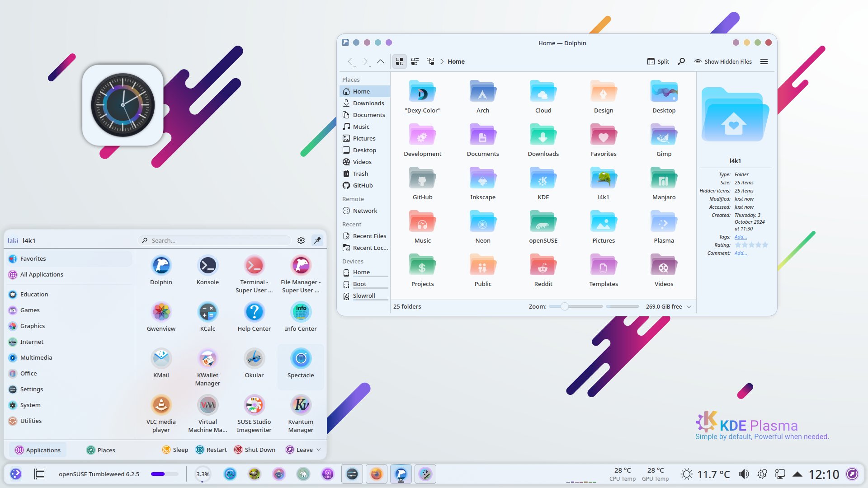Screen dimensions: 868x488
Task: Go back in Dolphin navigation
Action: [350, 61]
